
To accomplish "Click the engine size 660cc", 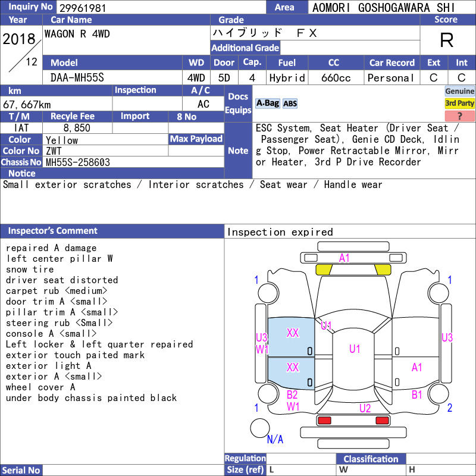I will [336, 78].
